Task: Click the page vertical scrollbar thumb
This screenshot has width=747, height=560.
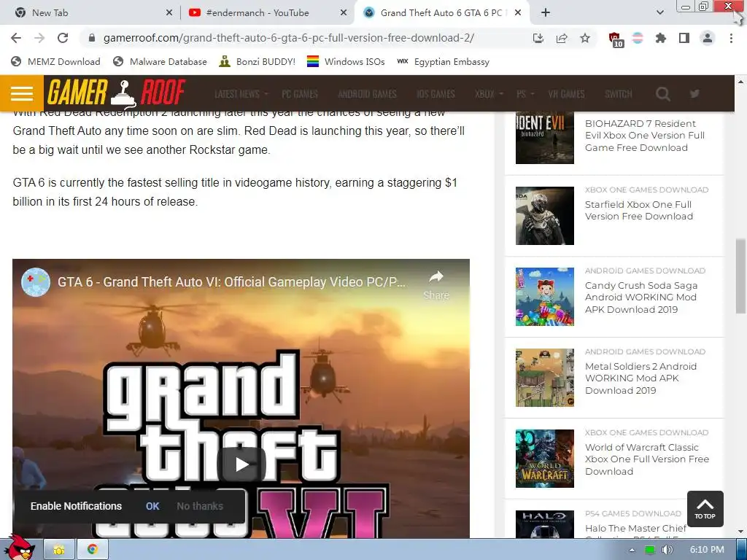Action: [740, 276]
